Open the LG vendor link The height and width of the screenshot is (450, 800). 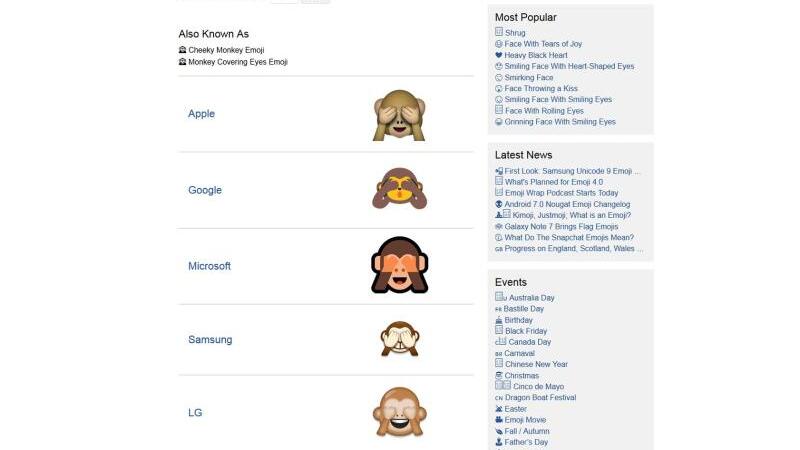point(195,412)
